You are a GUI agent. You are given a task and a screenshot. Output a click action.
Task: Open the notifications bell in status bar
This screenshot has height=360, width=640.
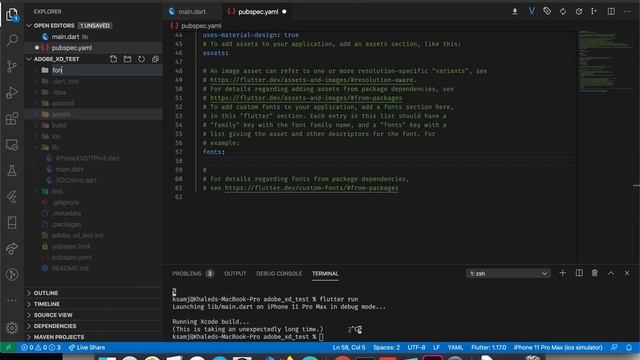(629, 348)
